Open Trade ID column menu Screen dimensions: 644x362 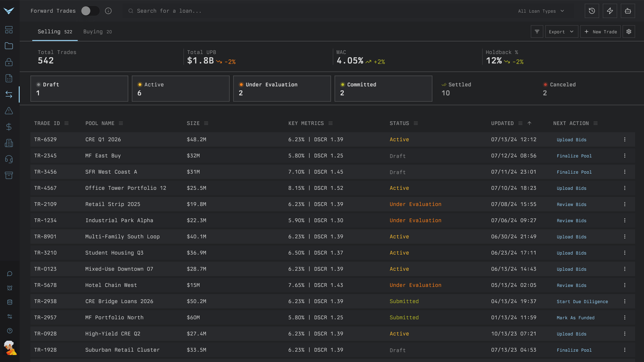click(66, 123)
